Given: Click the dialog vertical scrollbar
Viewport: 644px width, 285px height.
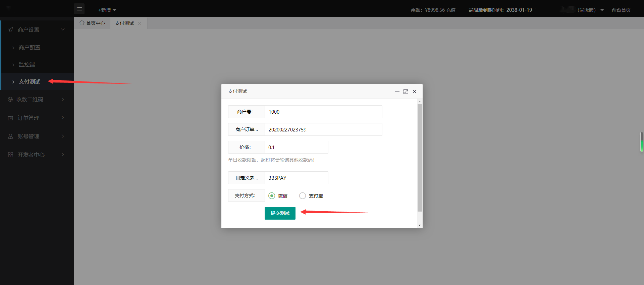Looking at the screenshot, I should (420, 158).
